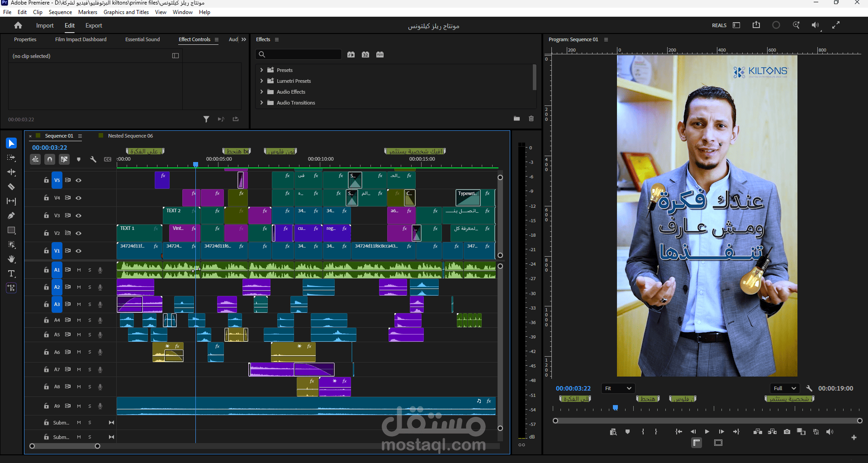Select the Ripple Edit tool

point(11,172)
